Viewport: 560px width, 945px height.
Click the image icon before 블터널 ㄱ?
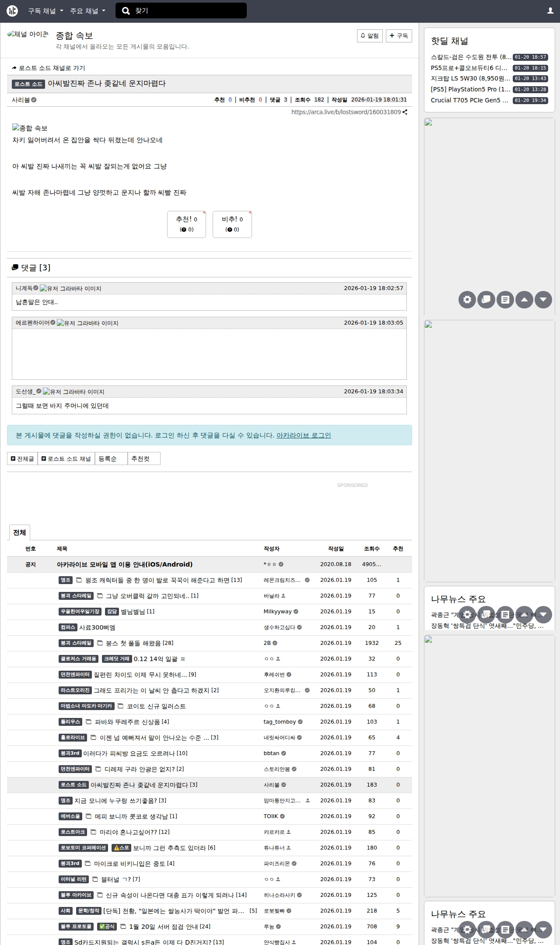(x=95, y=879)
